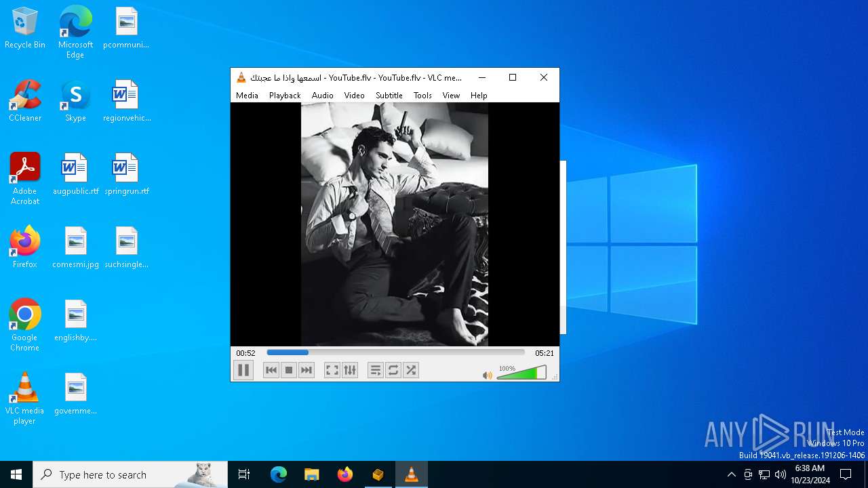The width and height of the screenshot is (868, 488).
Task: Toggle VLC fullscreen mode
Action: coord(332,370)
